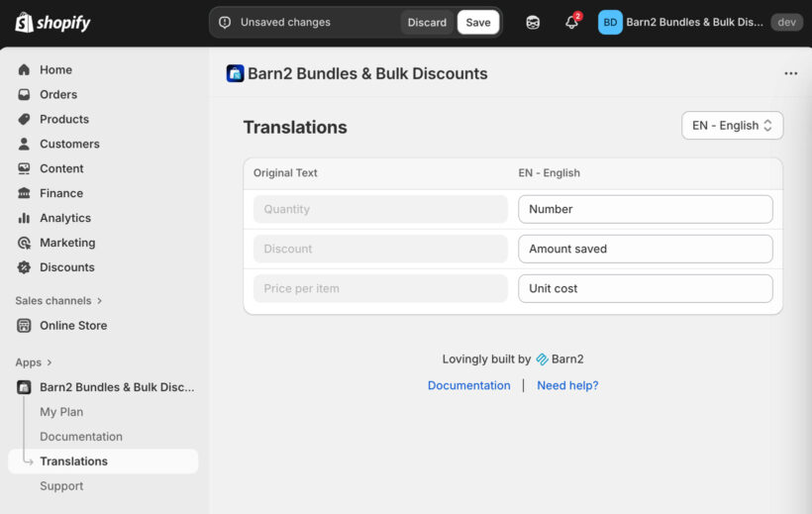The width and height of the screenshot is (812, 514).
Task: Open the three-dot more actions menu
Action: (x=791, y=73)
